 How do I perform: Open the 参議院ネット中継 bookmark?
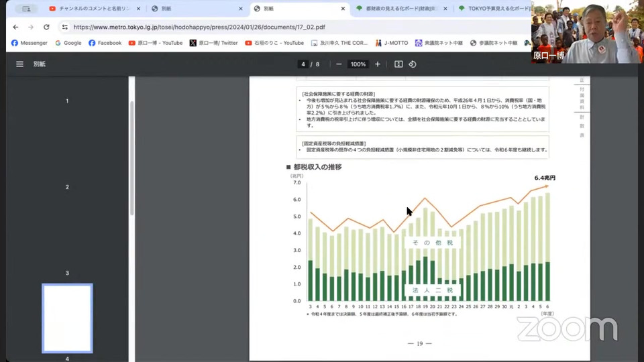point(494,43)
